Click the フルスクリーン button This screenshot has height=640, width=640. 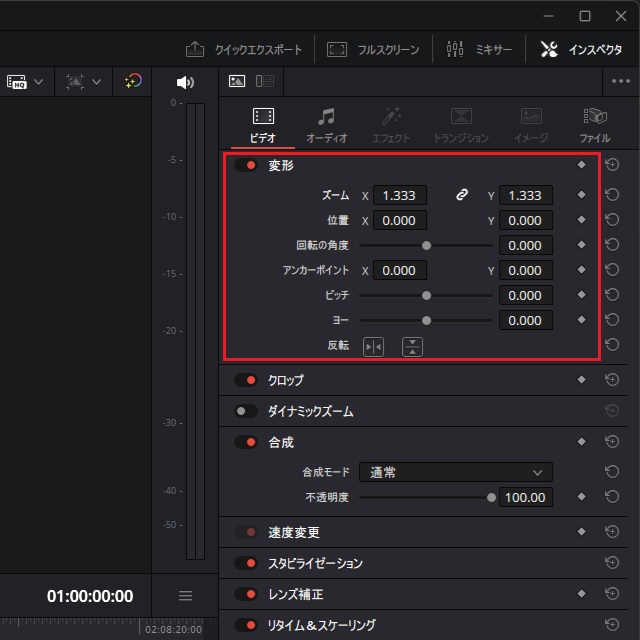point(373,49)
